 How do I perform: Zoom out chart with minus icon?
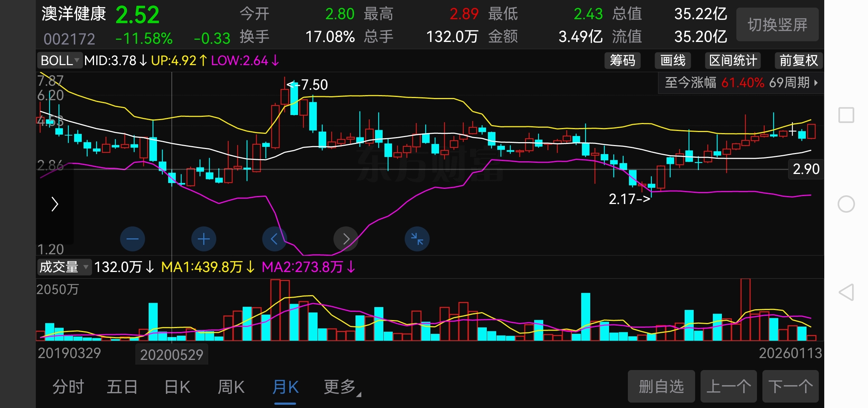pos(132,239)
